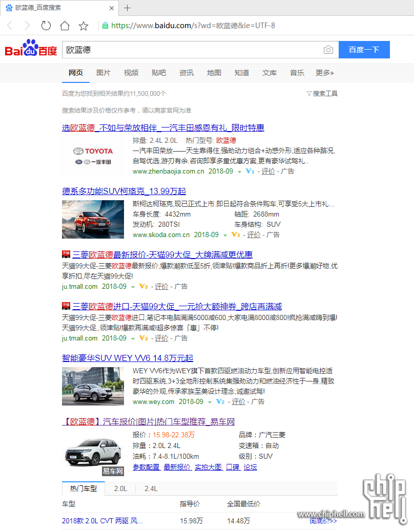Expand dropdown arrow on skoda.com.cn result
The width and height of the screenshot is (414, 532).
225,236
